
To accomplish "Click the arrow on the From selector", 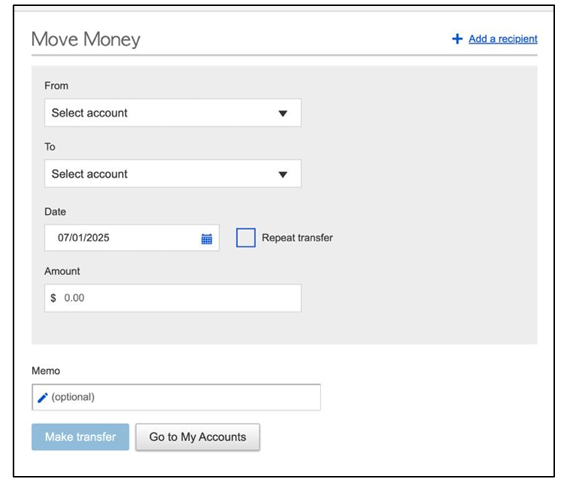I will point(283,114).
